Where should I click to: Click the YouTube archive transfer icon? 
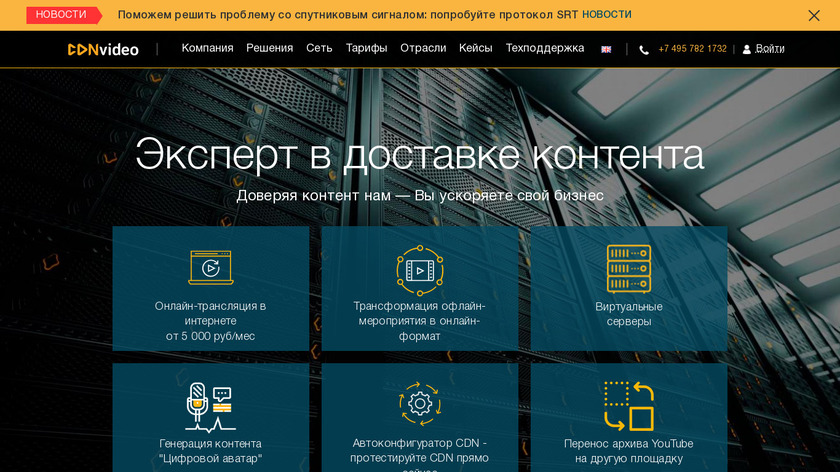(x=628, y=406)
